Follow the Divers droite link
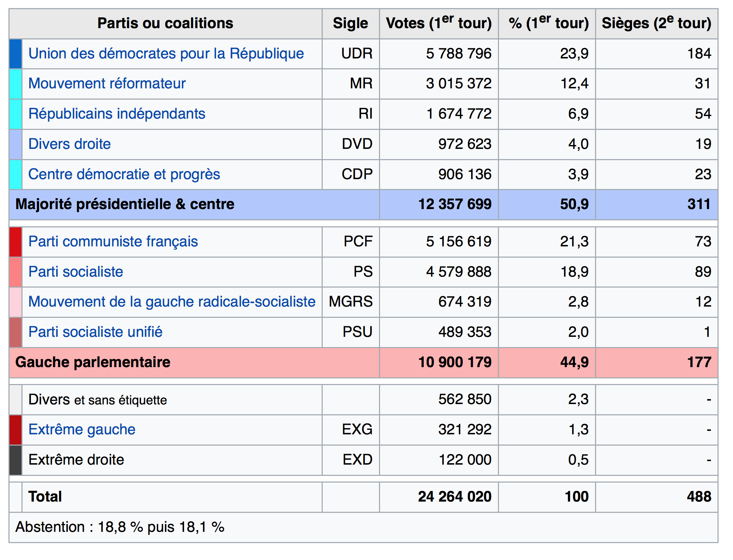The image size is (733, 560). point(69,144)
